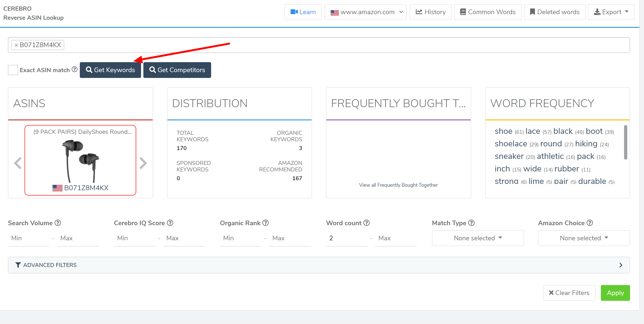Focus the Word count Max field

coord(396,238)
